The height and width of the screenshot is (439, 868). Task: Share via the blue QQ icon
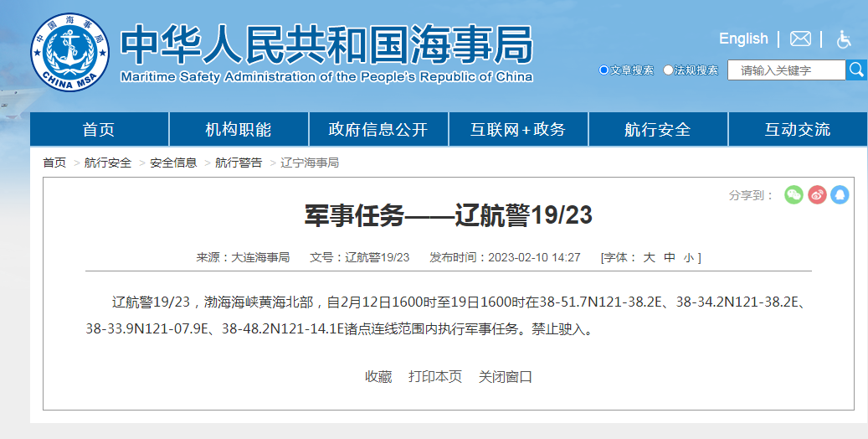[840, 195]
